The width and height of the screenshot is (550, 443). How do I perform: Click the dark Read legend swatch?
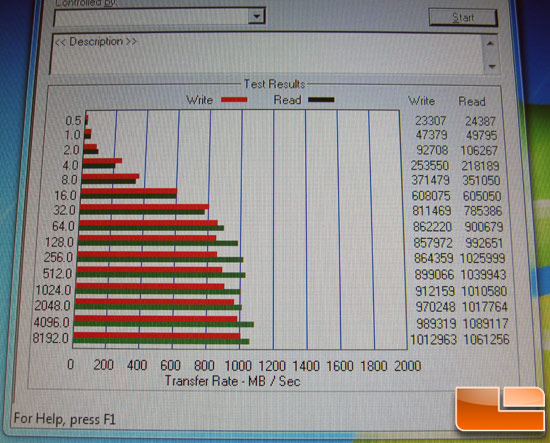[321, 100]
